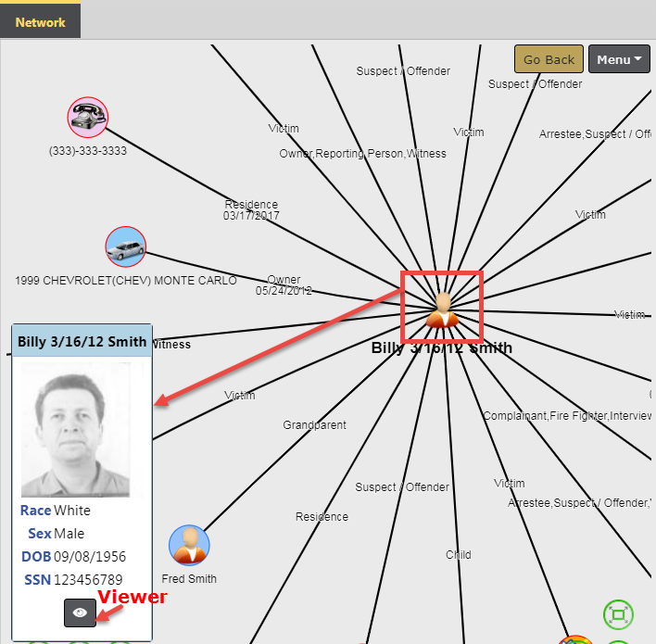The height and width of the screenshot is (644, 656).
Task: Click Billy Smith's mugshot photo
Action: click(75, 430)
